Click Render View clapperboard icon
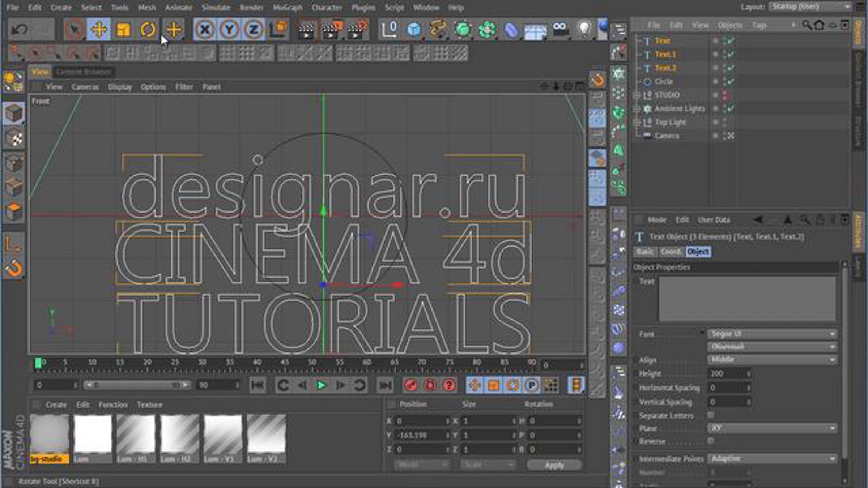 (x=306, y=29)
